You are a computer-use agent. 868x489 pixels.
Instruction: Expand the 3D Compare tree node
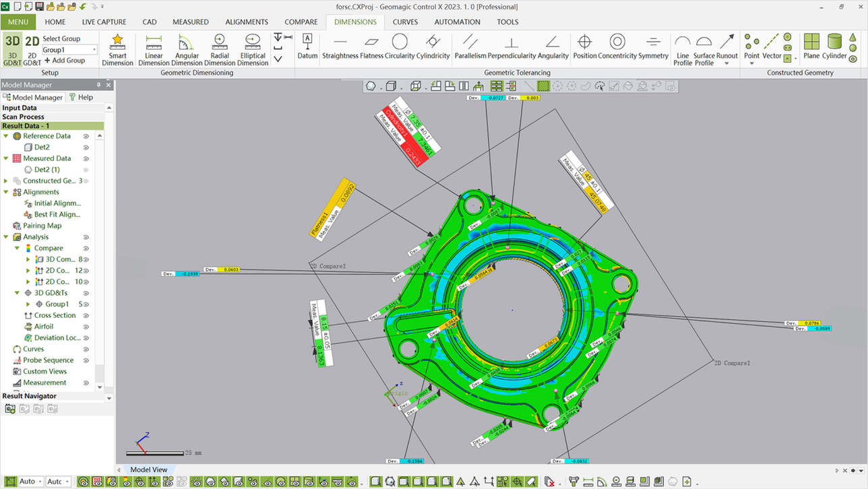click(x=28, y=259)
